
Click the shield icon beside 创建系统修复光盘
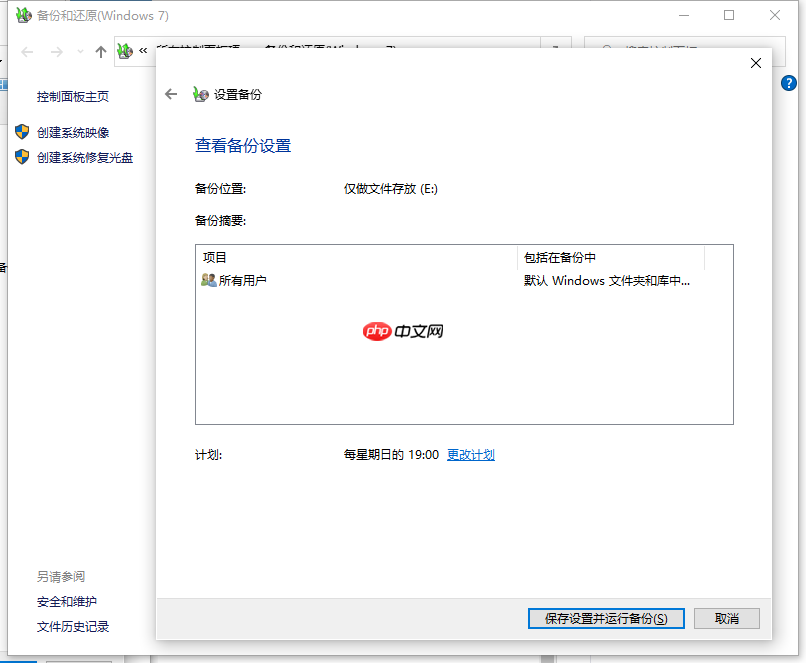[21, 156]
